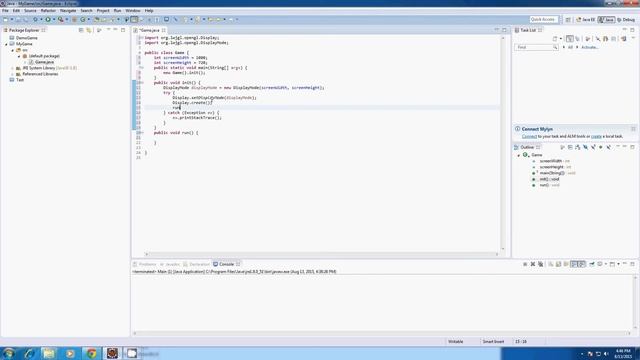Switch to the Debug perspective
This screenshot has width=640, height=360.
626,20
